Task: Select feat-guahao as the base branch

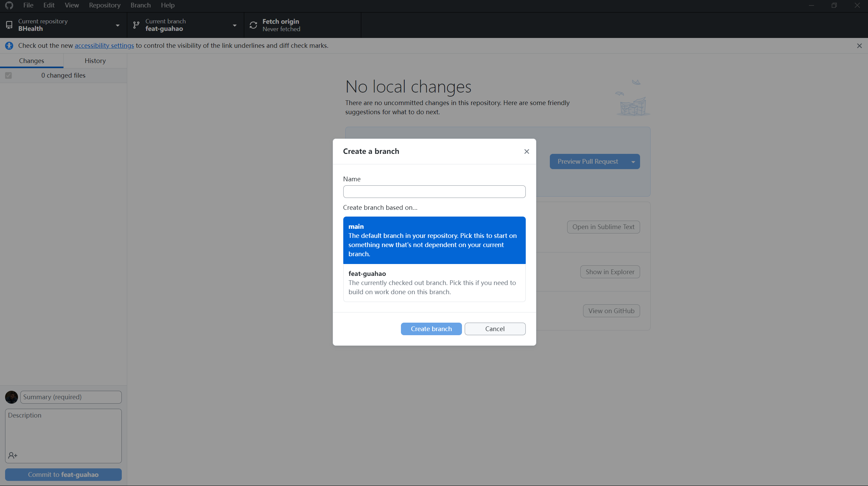Action: point(434,283)
